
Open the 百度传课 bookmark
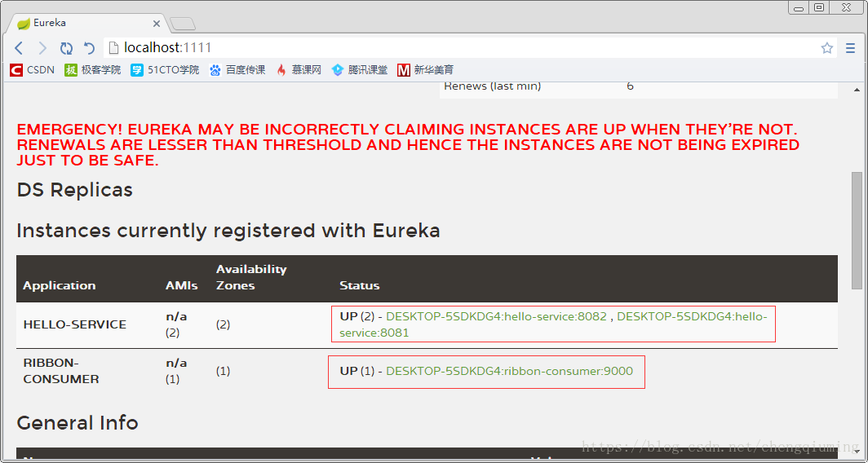tap(237, 70)
